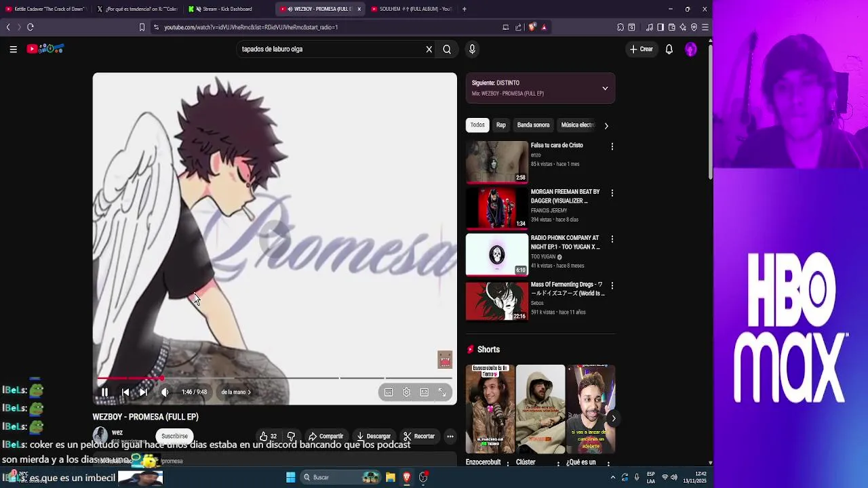Select the Todos filter chip
The width and height of the screenshot is (868, 488).
click(477, 125)
